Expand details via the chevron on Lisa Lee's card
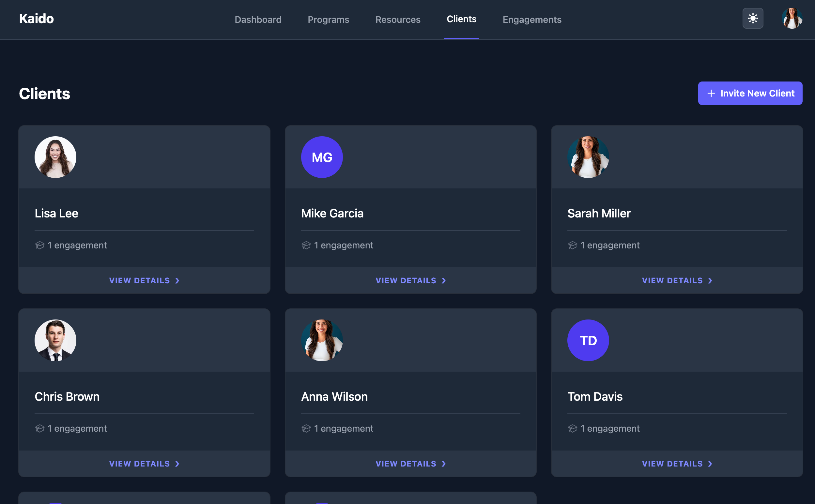815x504 pixels. point(177,281)
